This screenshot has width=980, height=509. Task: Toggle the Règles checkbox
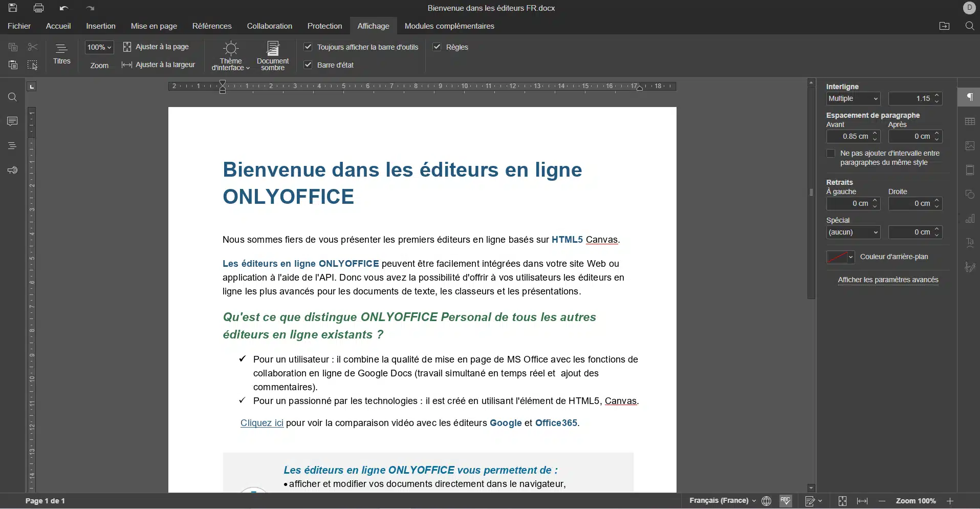click(x=437, y=47)
